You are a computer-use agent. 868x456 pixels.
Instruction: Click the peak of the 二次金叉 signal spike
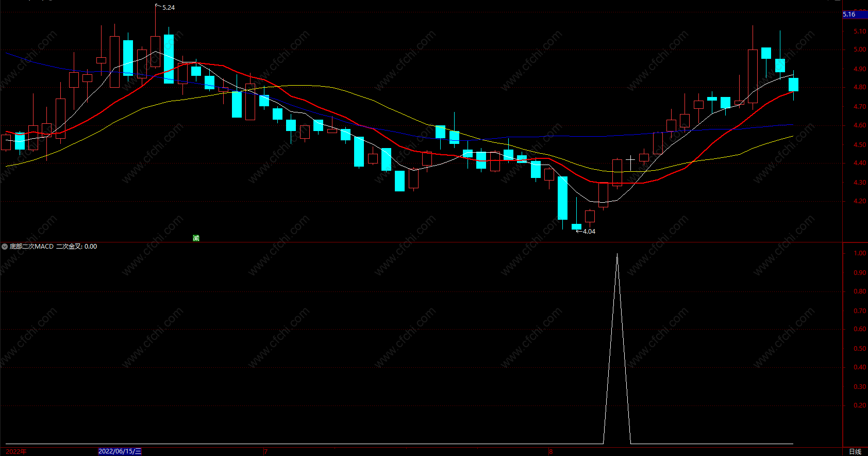click(x=617, y=254)
